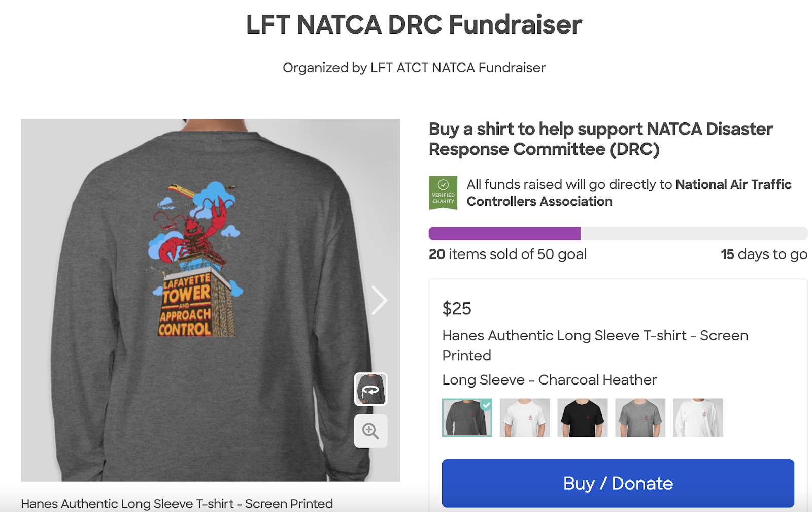
Task: Click the LFT NATCA DRC Fundraiser title
Action: [x=414, y=24]
